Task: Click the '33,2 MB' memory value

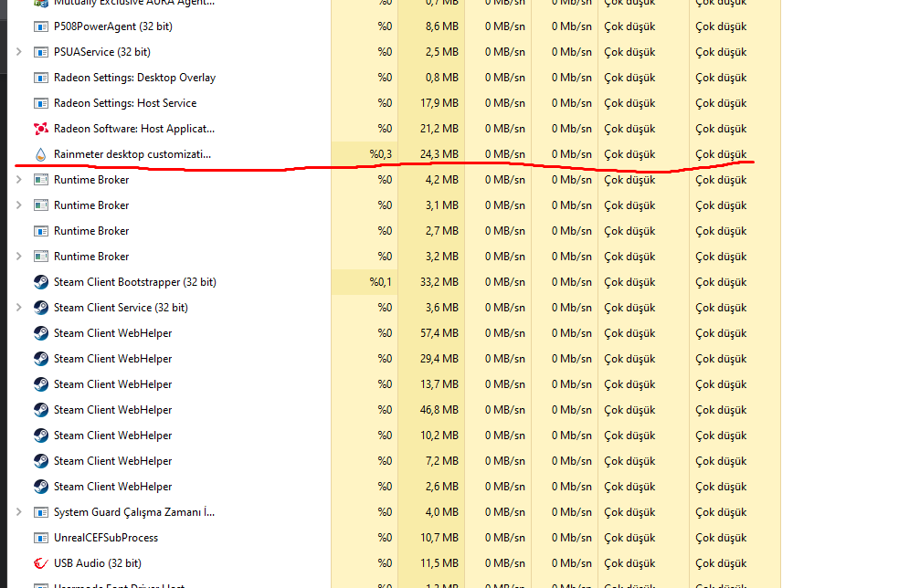Action: pos(439,282)
